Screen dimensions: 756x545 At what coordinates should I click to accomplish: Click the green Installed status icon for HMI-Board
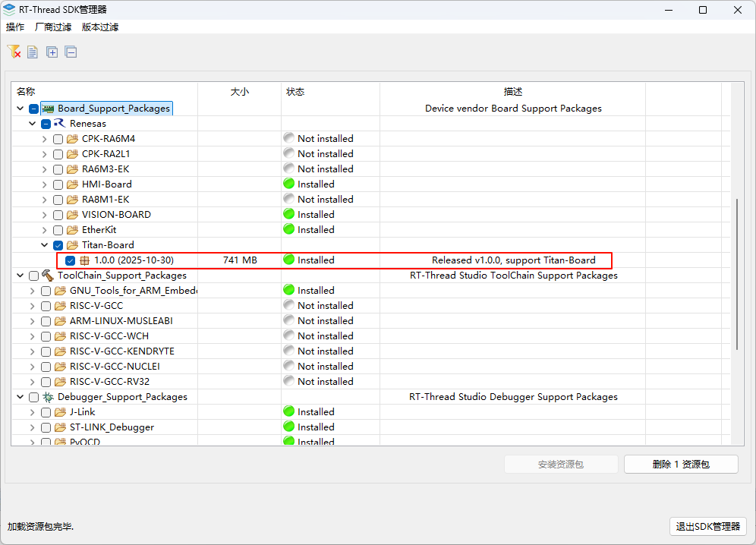tap(288, 184)
